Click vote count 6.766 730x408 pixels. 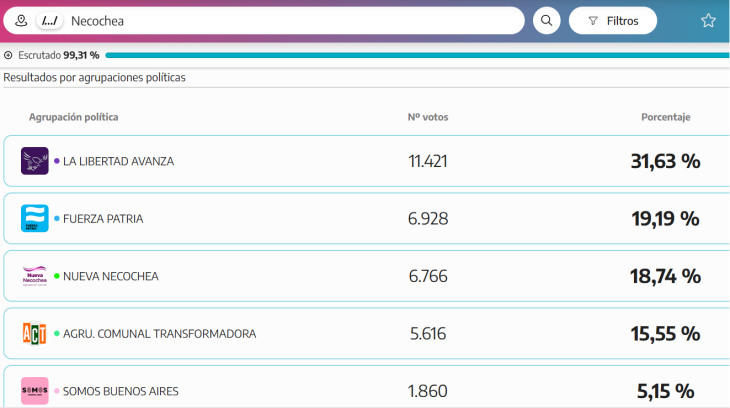pyautogui.click(x=428, y=276)
